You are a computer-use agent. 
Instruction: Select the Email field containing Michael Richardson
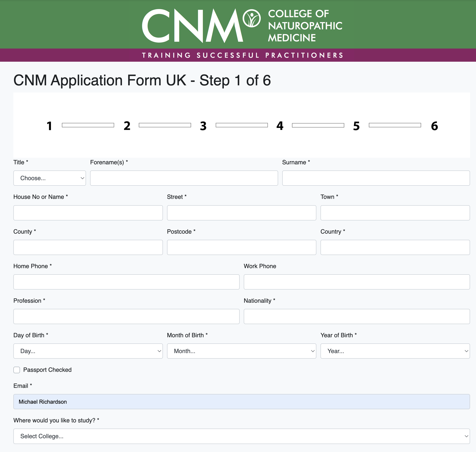coord(241,402)
